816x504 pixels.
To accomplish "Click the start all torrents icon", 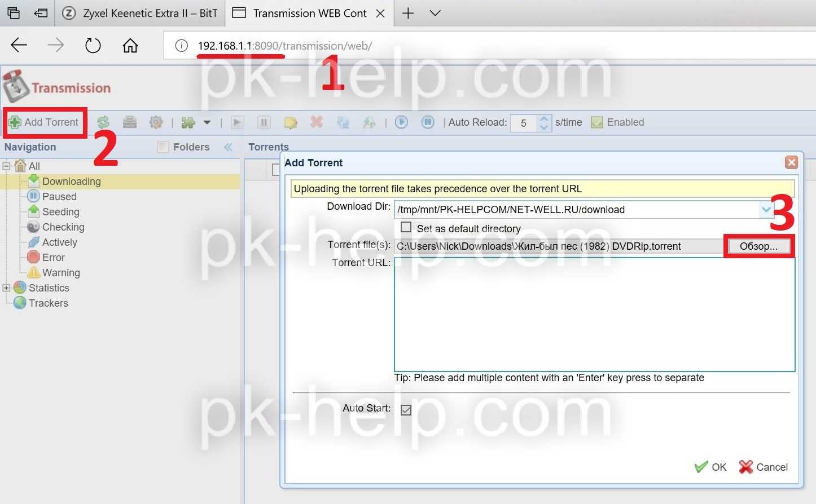I will [401, 122].
